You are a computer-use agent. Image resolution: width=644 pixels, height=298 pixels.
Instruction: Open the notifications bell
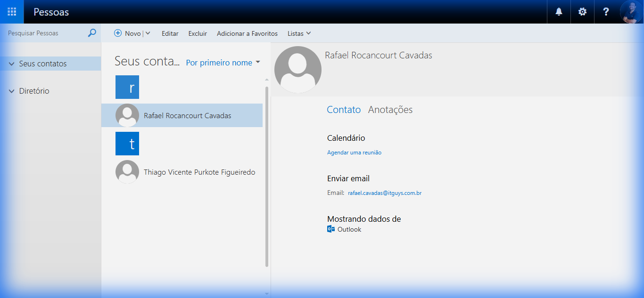click(x=558, y=12)
